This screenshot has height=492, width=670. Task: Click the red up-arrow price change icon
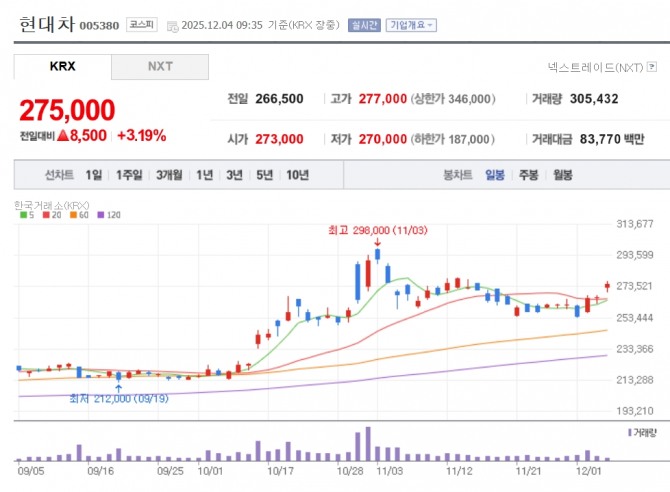pyautogui.click(x=62, y=135)
